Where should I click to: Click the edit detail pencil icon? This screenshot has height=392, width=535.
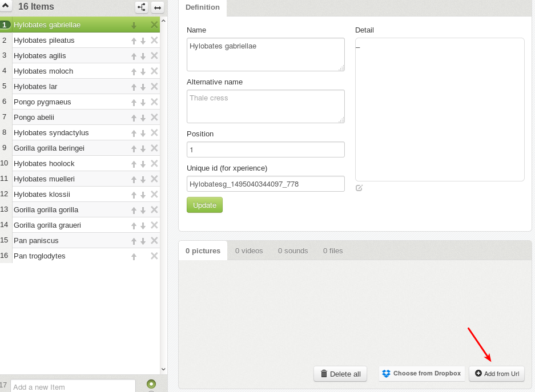359,188
